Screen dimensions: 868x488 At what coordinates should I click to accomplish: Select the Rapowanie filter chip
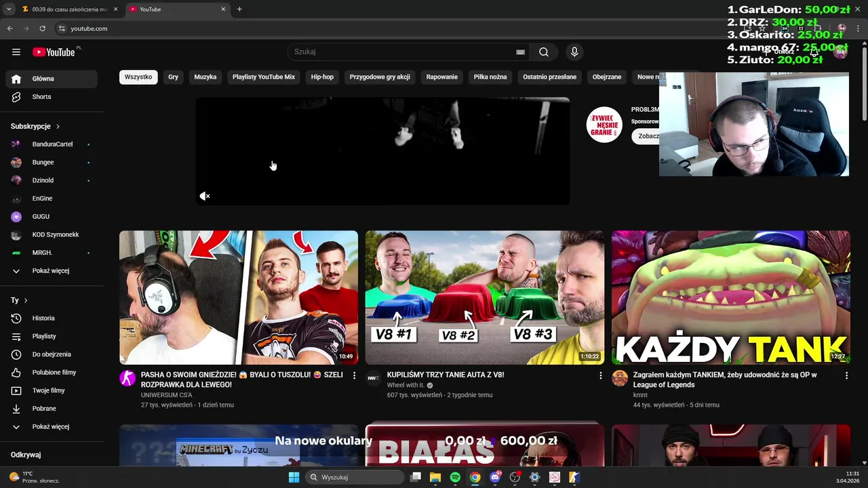[x=442, y=77]
